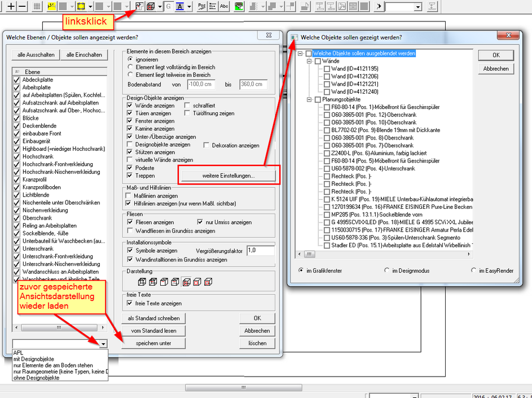The height and width of the screenshot is (398, 532).
Task: Choose 'mit Designobjekte' in the dropdown list
Action: (x=34, y=359)
